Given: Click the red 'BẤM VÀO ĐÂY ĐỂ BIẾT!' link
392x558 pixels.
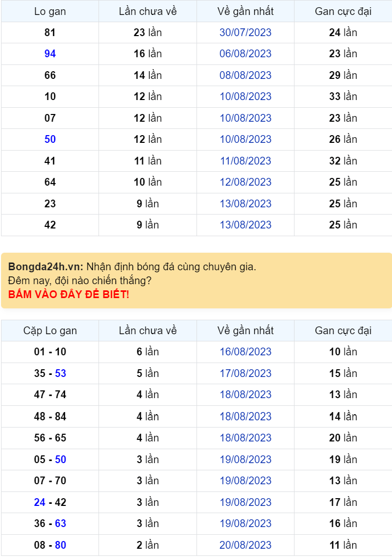Looking at the screenshot, I should [x=69, y=295].
